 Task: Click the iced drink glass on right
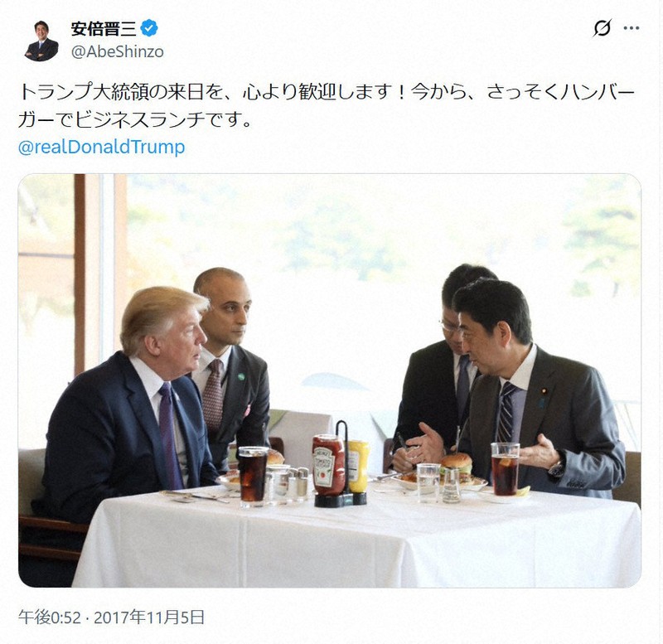(x=505, y=469)
